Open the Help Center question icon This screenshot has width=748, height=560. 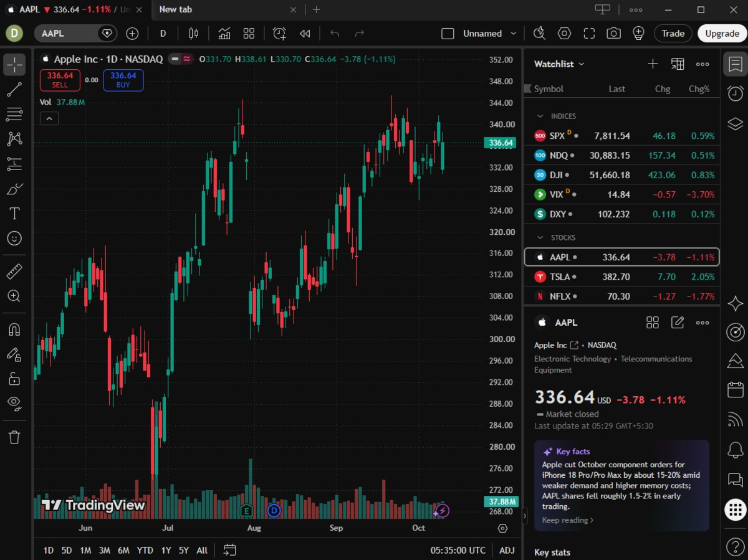(x=736, y=547)
